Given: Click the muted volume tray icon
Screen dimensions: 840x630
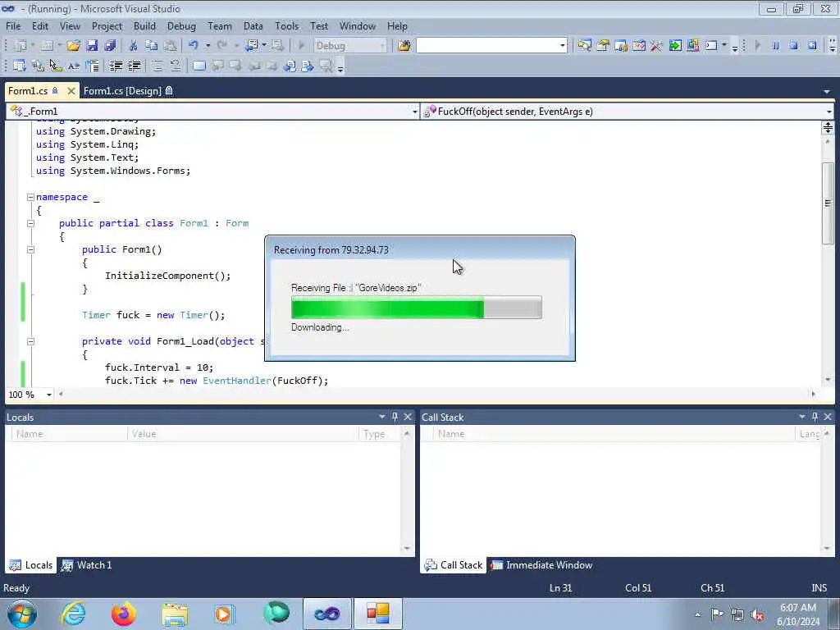Looking at the screenshot, I should 757,614.
